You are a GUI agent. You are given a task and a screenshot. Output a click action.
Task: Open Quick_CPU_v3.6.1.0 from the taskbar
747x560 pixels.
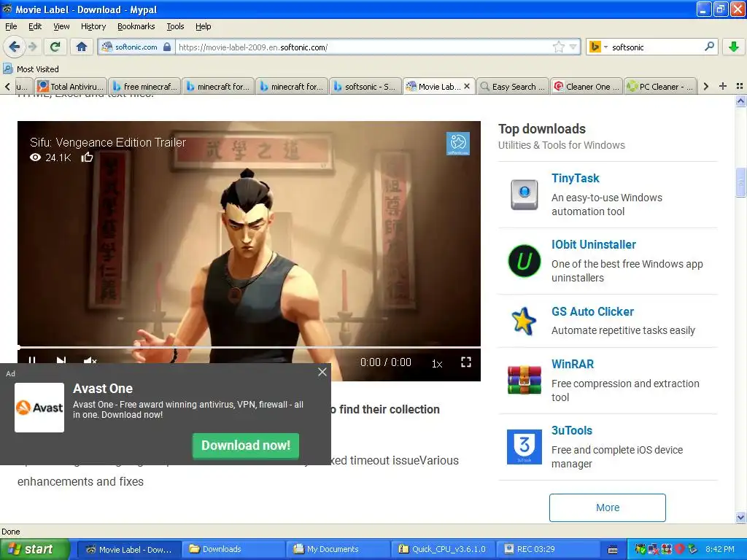pyautogui.click(x=443, y=549)
